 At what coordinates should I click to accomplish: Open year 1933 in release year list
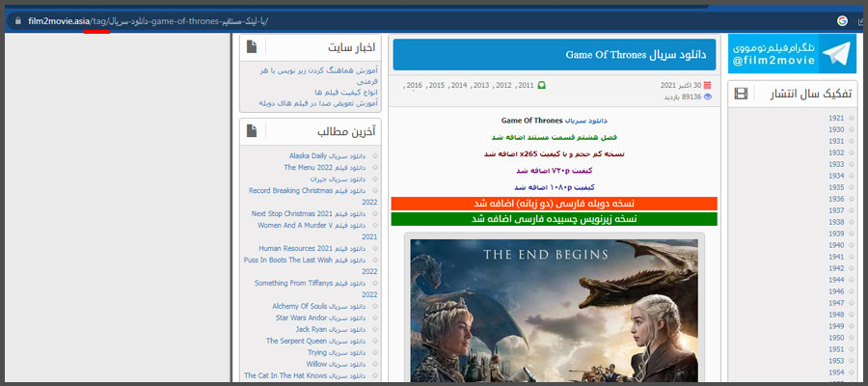pos(836,164)
